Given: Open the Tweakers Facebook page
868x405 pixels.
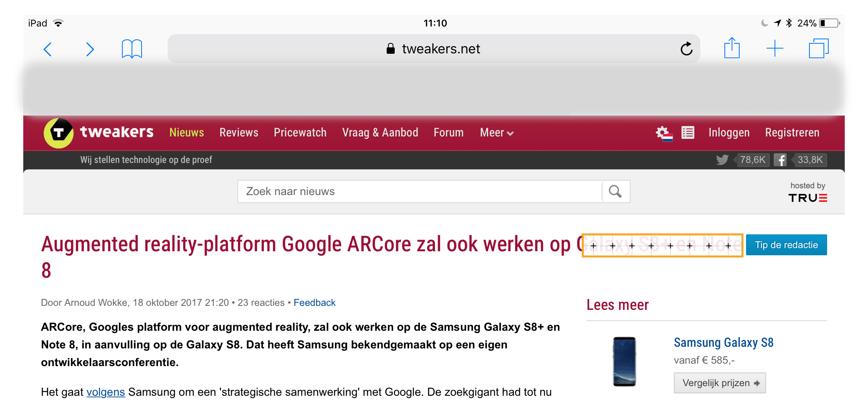Looking at the screenshot, I should (x=780, y=160).
